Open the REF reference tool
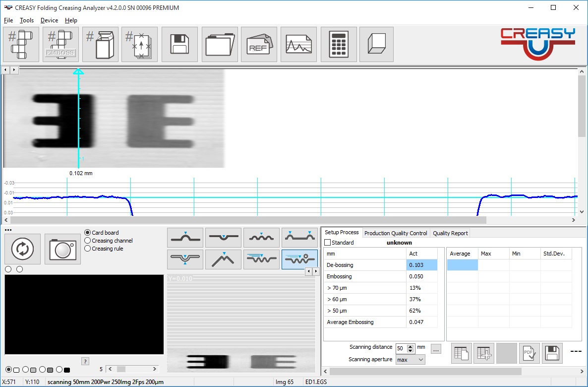Image resolution: width=588 pixels, height=387 pixels. [x=259, y=44]
